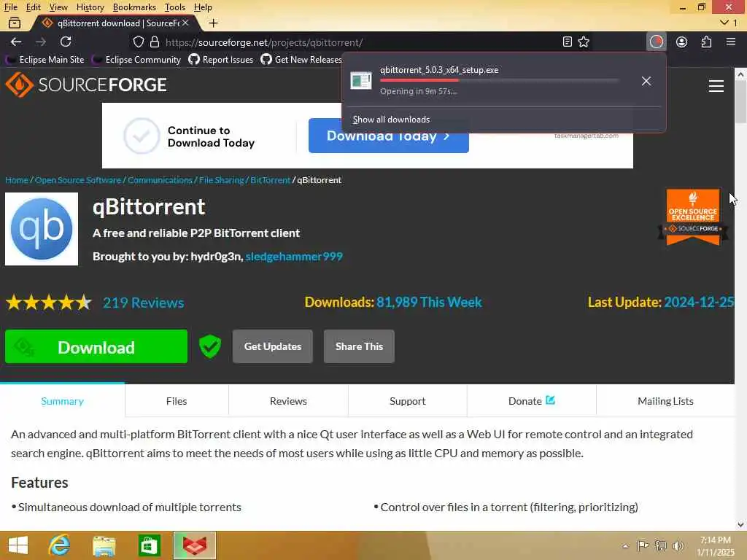Click the green Download button
This screenshot has width=747, height=560.
[x=96, y=346]
